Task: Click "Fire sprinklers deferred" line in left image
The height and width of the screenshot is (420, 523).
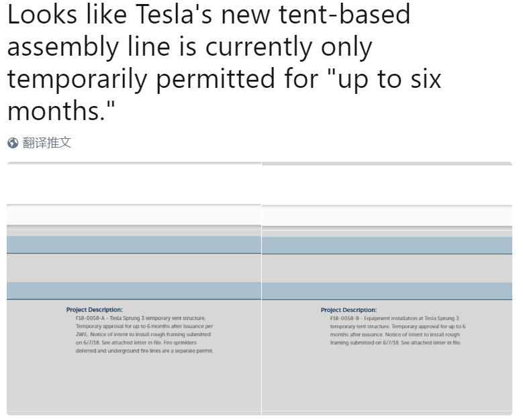Action: (144, 347)
